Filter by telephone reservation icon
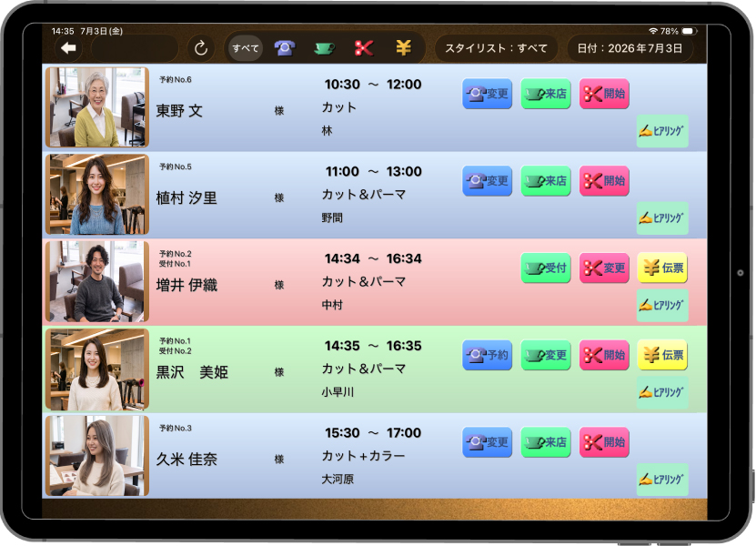The image size is (756, 546). 285,48
